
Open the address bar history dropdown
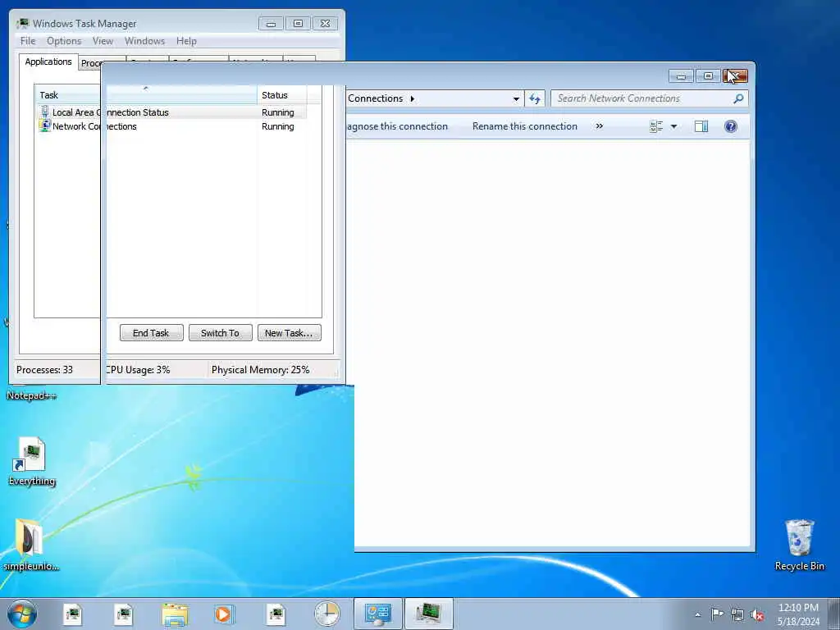coord(516,98)
